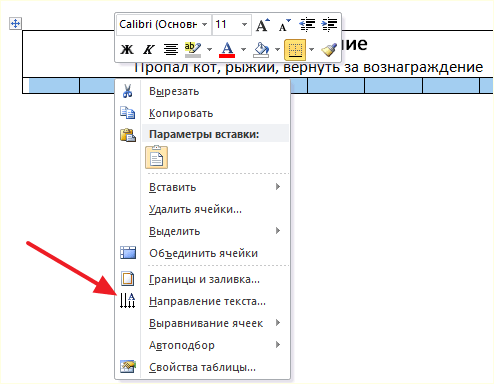Open the highlight color dropdown arrow
Image resolution: width=494 pixels, height=384 pixels.
[209, 49]
